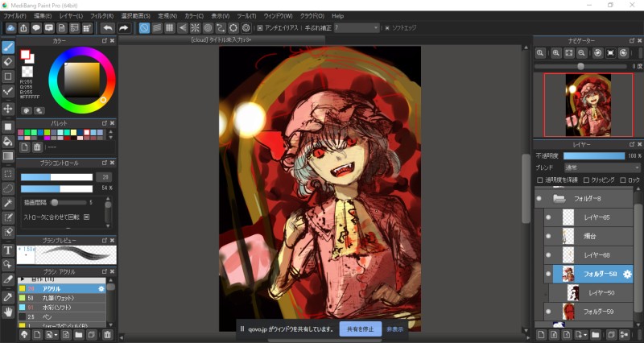The height and width of the screenshot is (343, 644).
Task: Enable ロック checkbox
Action: click(x=623, y=180)
